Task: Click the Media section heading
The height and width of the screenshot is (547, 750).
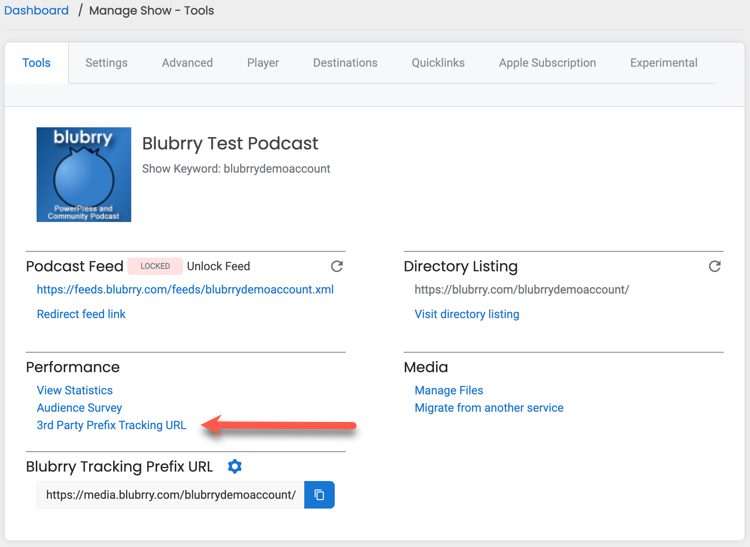Action: tap(426, 367)
